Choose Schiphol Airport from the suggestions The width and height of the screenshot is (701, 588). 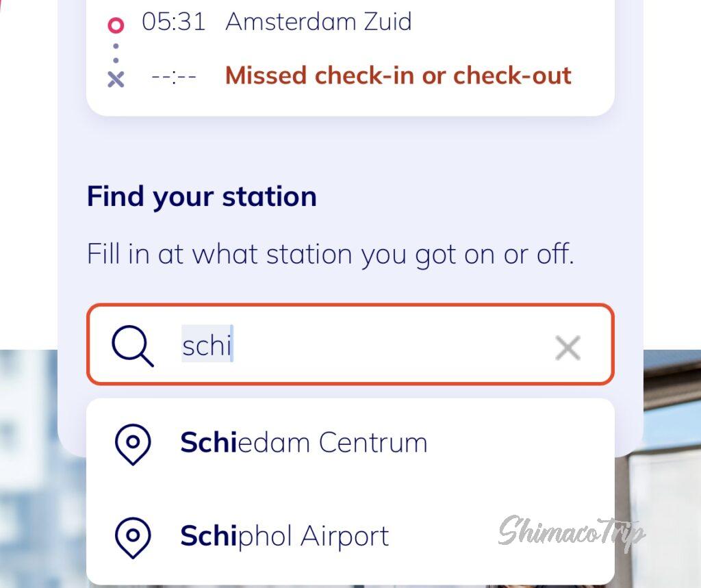coord(285,536)
